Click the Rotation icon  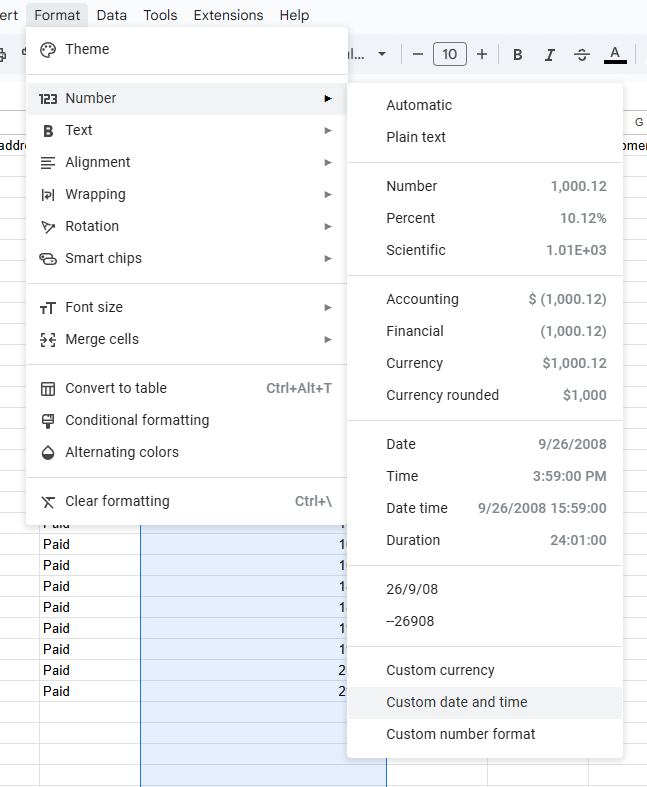coord(48,227)
